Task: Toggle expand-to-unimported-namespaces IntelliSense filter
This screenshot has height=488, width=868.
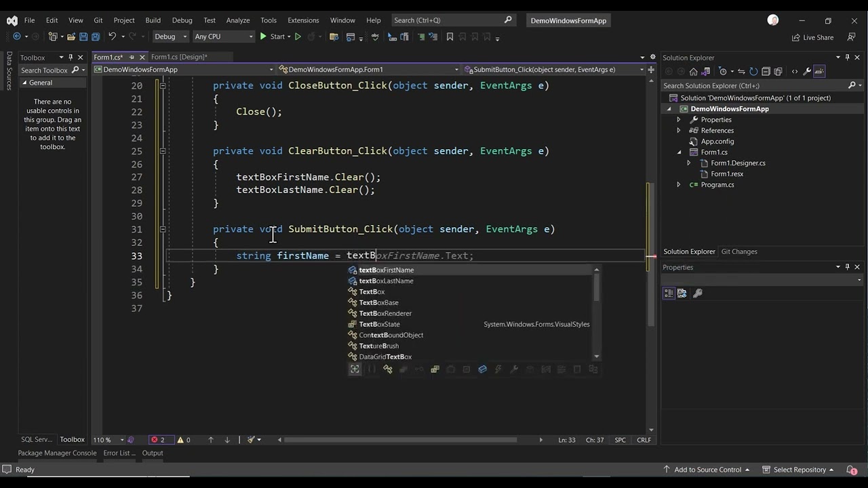Action: (x=355, y=369)
